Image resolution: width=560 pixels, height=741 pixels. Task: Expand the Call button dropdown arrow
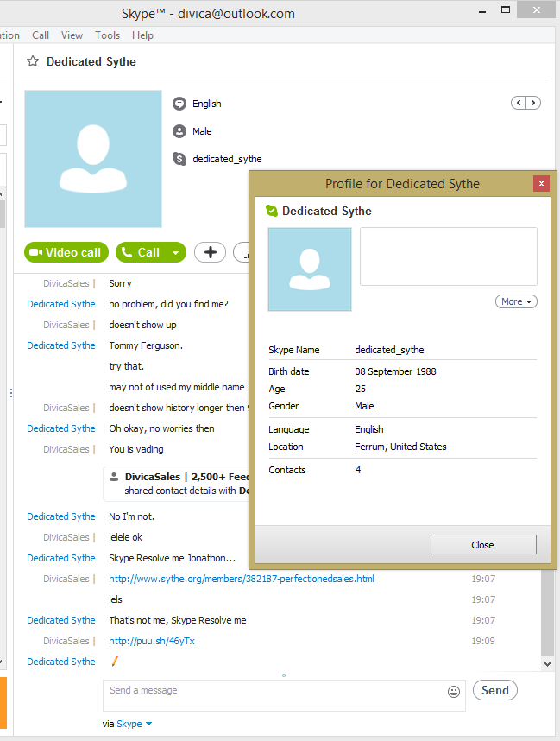(x=176, y=252)
